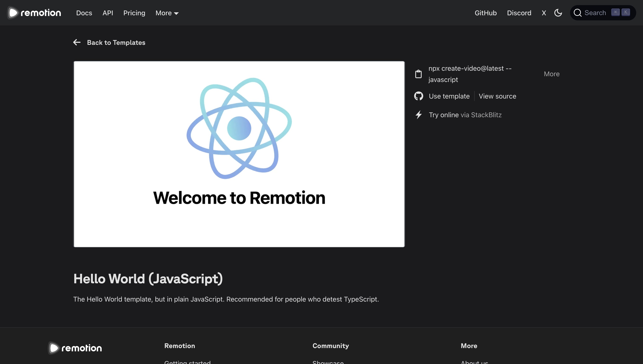
Task: Open the Docs menu item
Action: point(84,13)
